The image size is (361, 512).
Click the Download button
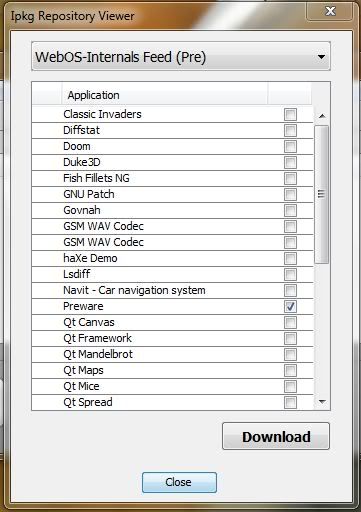tap(276, 436)
